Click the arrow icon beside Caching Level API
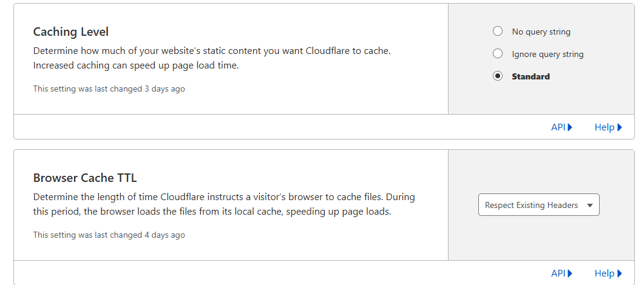This screenshot has height=285, width=644. click(x=570, y=127)
